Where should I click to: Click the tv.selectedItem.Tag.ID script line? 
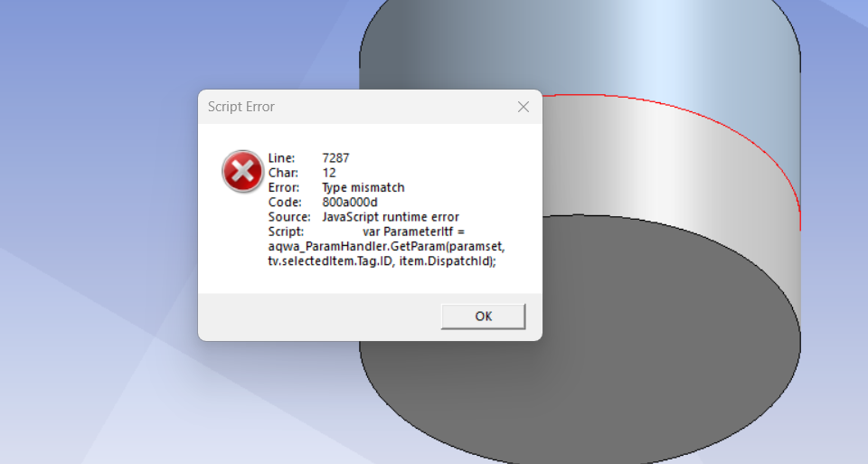click(x=382, y=260)
